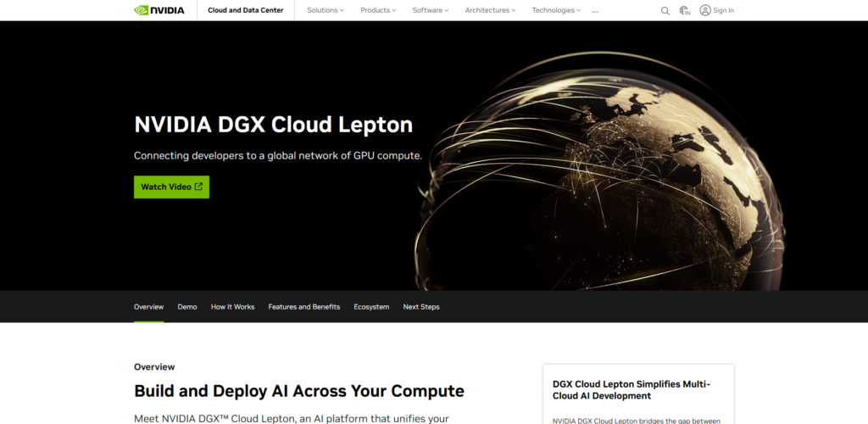The height and width of the screenshot is (424, 868).
Task: Expand the Technologies menu
Action: click(x=556, y=10)
